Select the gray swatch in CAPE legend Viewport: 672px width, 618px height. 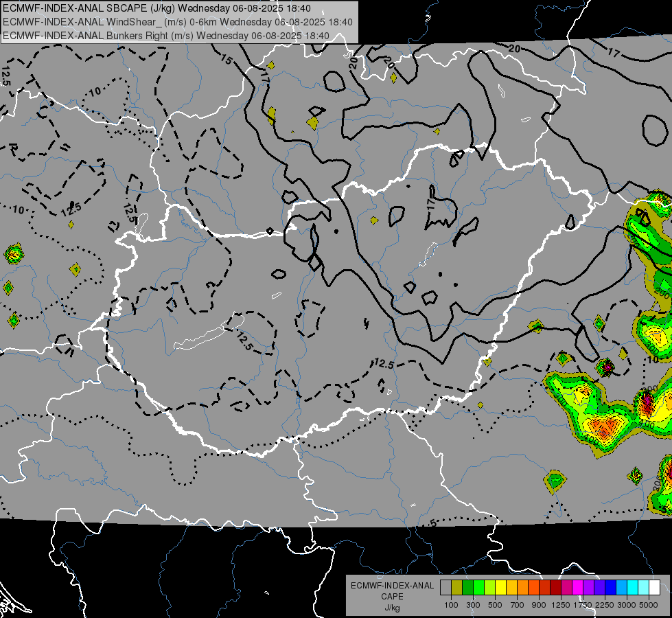pyautogui.click(x=445, y=588)
